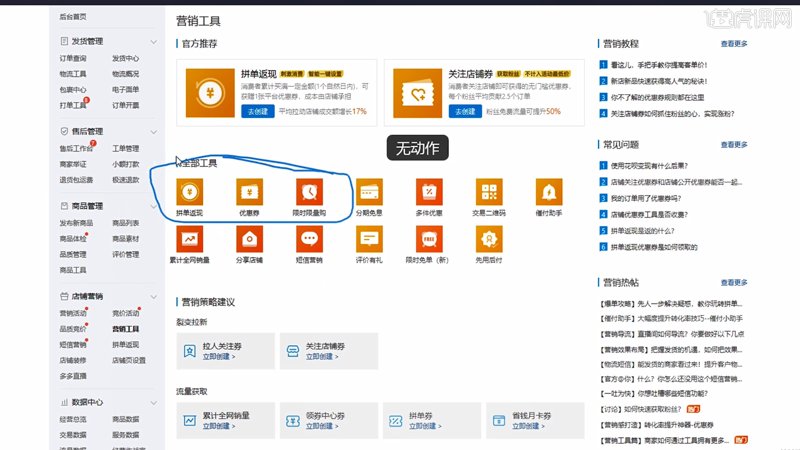Viewport: 800px width, 450px height.
Task: Collapse the 店铺营销 section chevron
Action: (x=154, y=297)
